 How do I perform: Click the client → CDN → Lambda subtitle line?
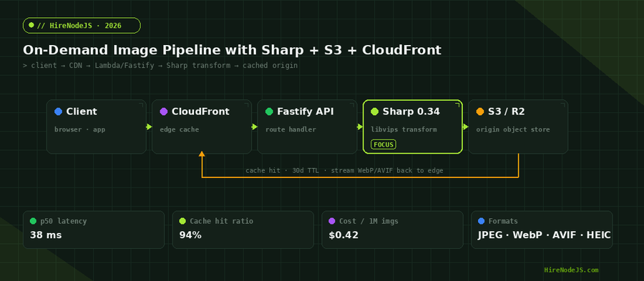(160, 66)
